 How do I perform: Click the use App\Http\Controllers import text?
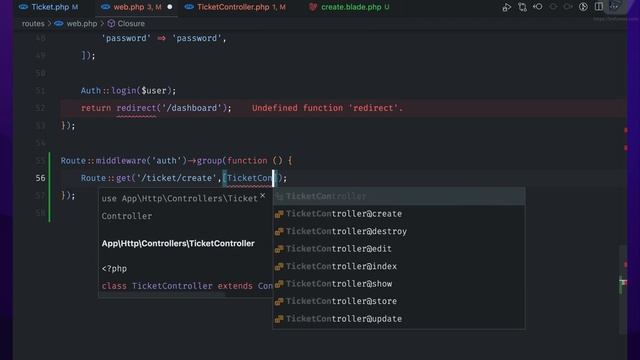point(180,207)
